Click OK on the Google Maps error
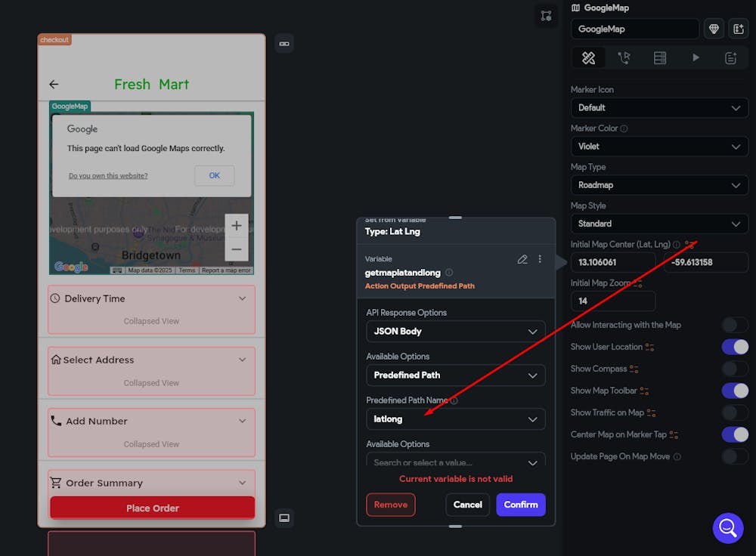Viewport: 756px width, 556px height. pos(215,175)
